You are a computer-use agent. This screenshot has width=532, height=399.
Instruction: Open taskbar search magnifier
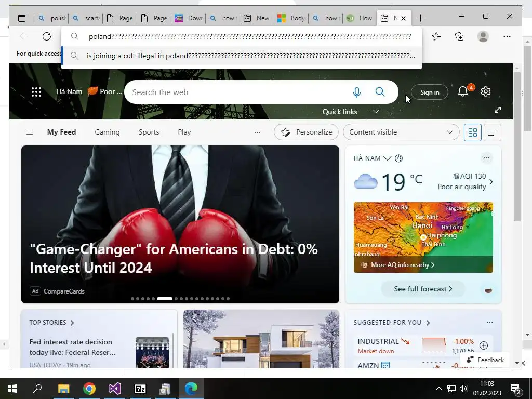[x=37, y=389]
